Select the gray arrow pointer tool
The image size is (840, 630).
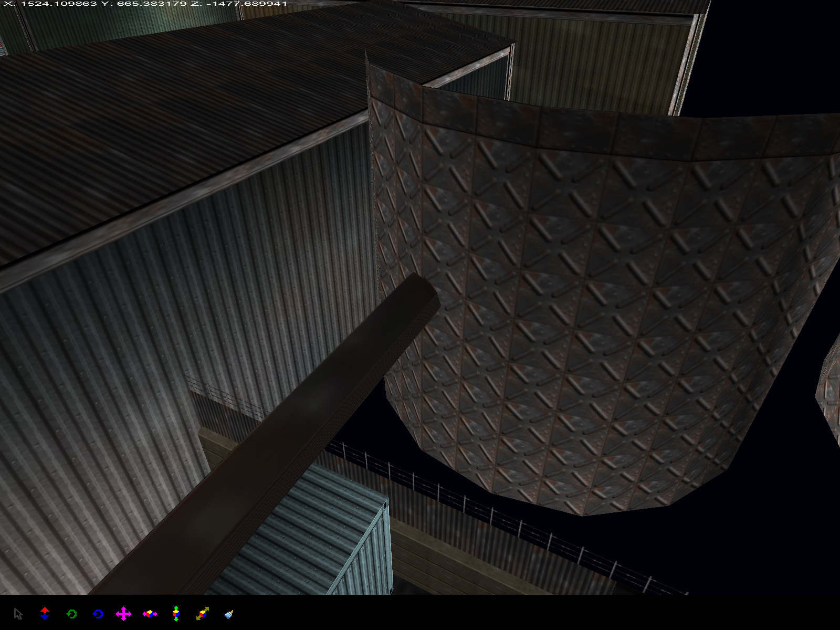(18, 614)
